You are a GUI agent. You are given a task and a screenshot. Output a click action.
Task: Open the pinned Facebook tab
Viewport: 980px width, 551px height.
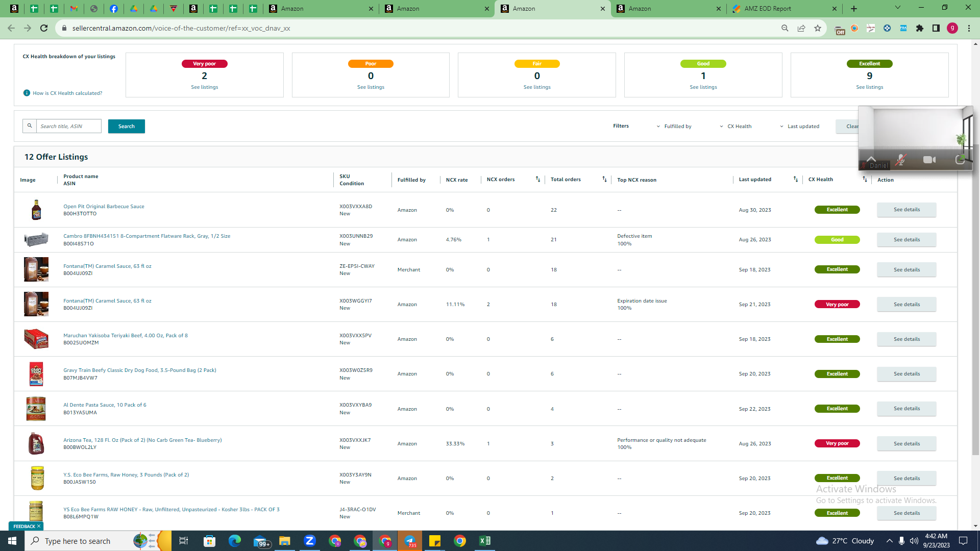coord(114,9)
